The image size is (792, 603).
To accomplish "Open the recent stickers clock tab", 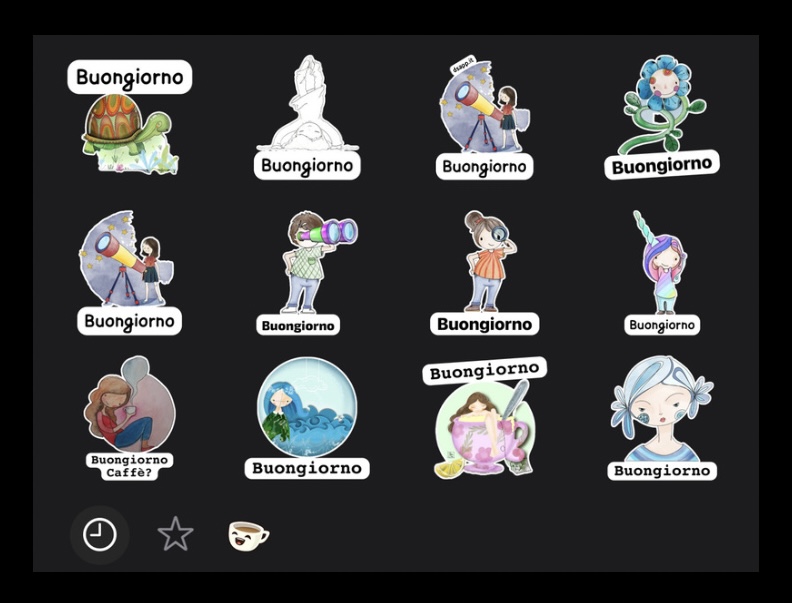I will (x=99, y=535).
